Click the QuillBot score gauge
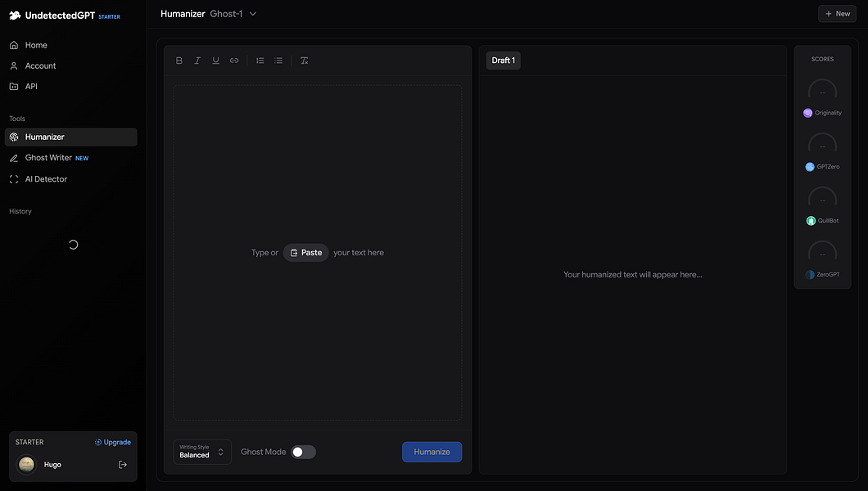The width and height of the screenshot is (868, 491). tap(823, 197)
